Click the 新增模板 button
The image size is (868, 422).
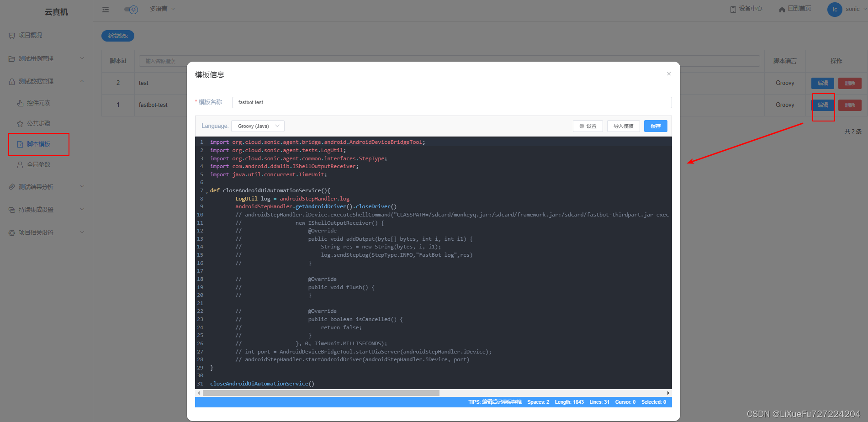(118, 36)
